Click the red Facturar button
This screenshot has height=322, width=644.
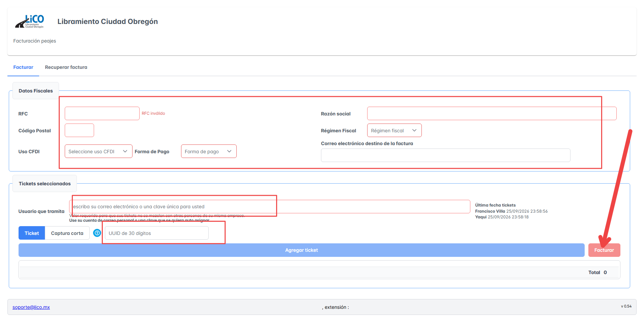[604, 250]
